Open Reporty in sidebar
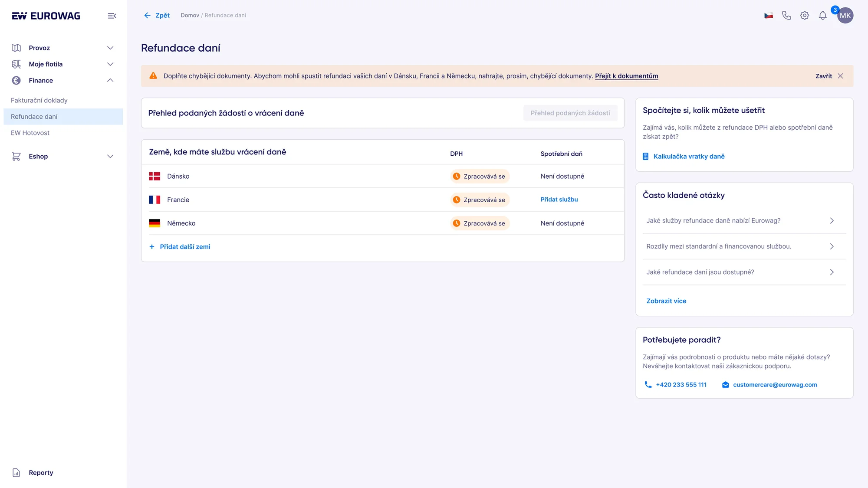The width and height of the screenshot is (868, 488). click(41, 473)
